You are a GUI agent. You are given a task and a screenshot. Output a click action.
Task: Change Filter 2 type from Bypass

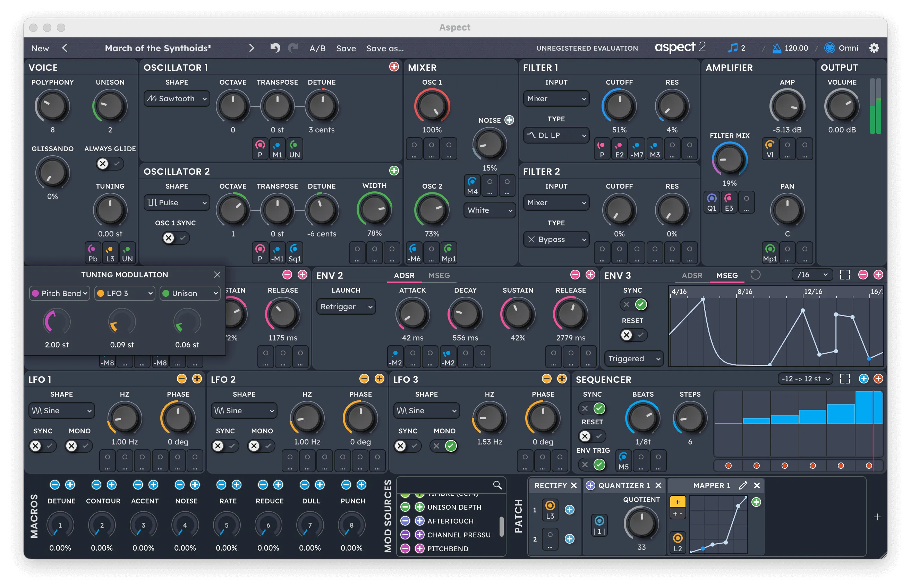click(556, 240)
